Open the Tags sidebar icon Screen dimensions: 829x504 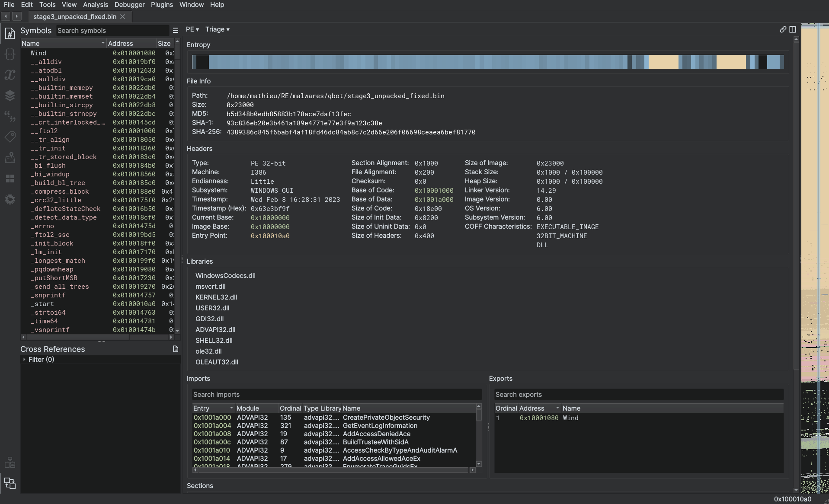[10, 137]
